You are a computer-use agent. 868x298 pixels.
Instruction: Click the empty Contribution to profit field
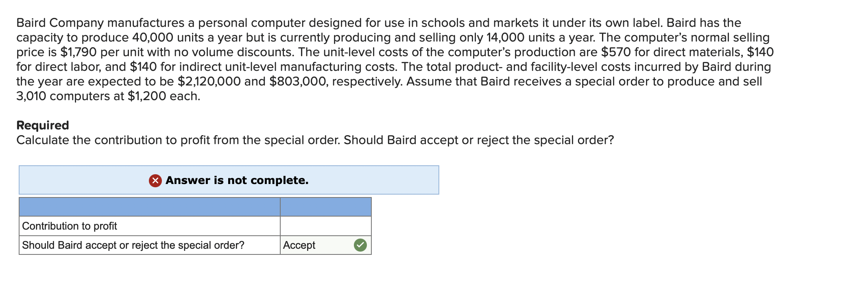coord(325,226)
